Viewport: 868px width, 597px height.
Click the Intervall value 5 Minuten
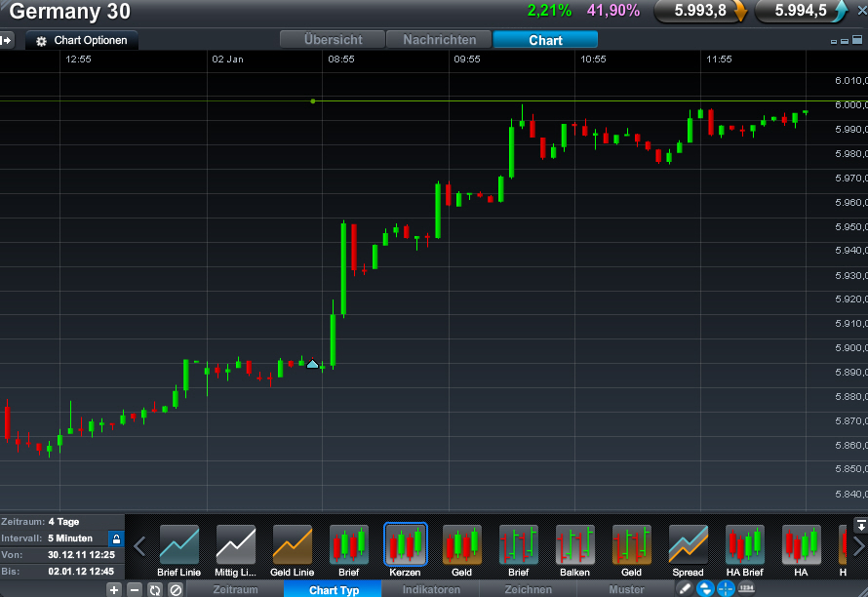(x=70, y=538)
